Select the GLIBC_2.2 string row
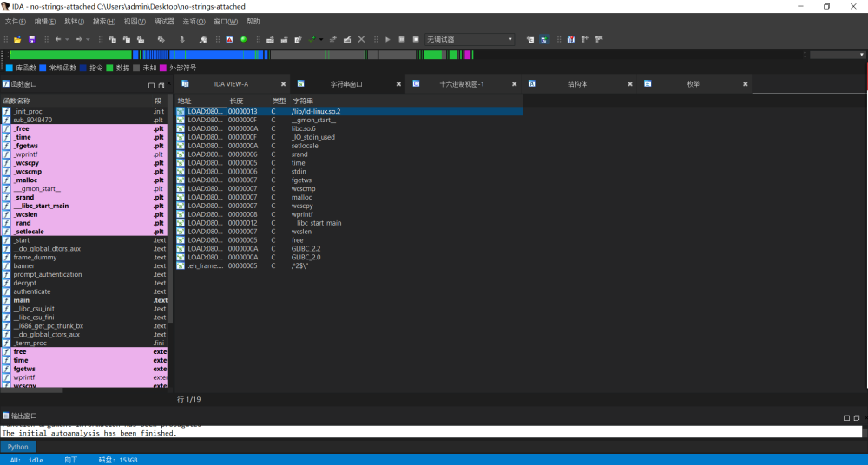Viewport: 868px width, 465px height. (x=349, y=249)
